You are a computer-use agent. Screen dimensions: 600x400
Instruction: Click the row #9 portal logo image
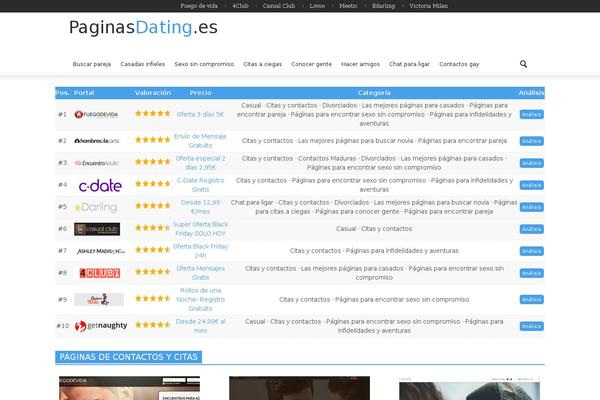tap(99, 299)
